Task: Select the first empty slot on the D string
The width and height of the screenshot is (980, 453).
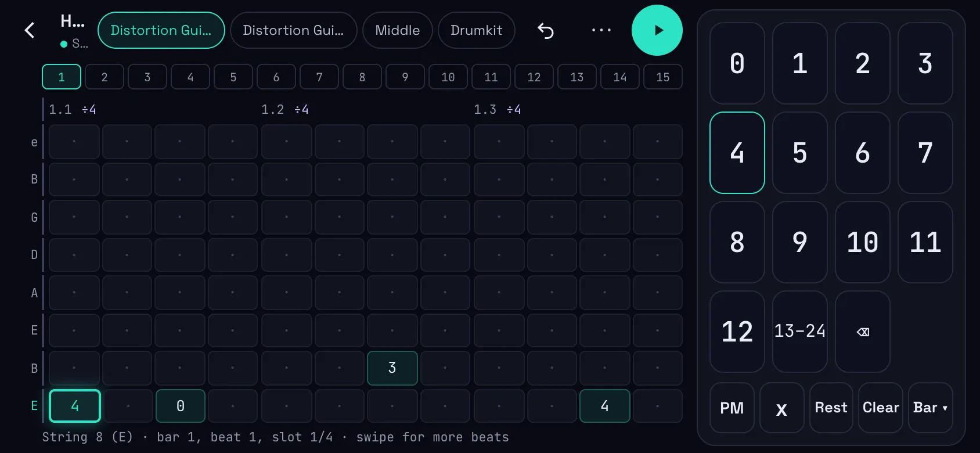Action: [x=74, y=255]
